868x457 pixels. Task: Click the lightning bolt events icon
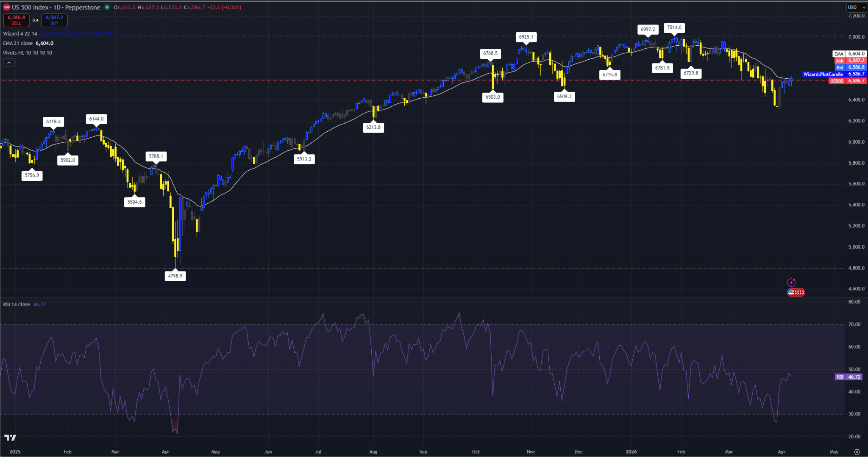click(x=791, y=283)
